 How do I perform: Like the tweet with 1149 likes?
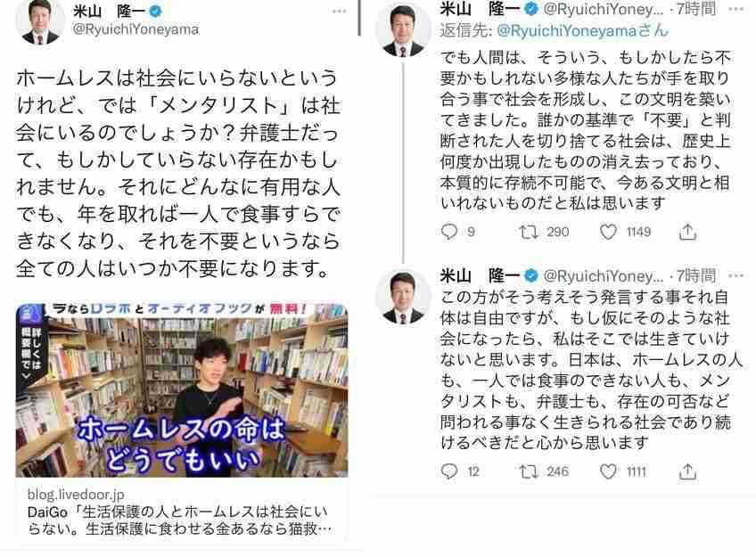click(x=608, y=233)
